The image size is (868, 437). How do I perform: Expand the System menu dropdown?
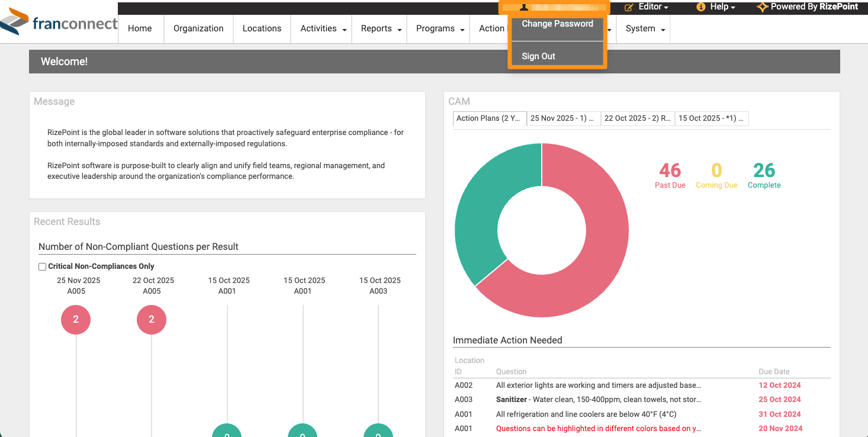click(x=663, y=30)
